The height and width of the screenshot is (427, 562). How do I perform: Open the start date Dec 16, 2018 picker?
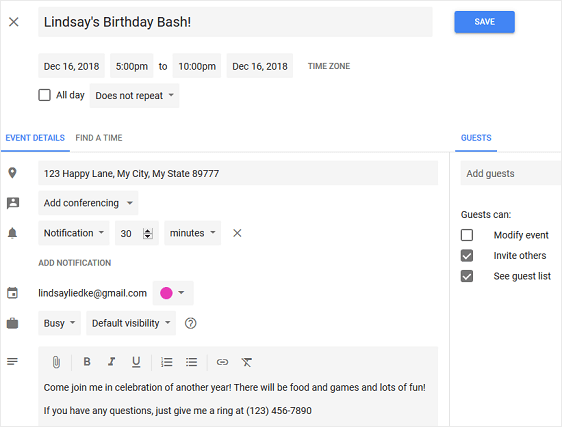[71, 66]
